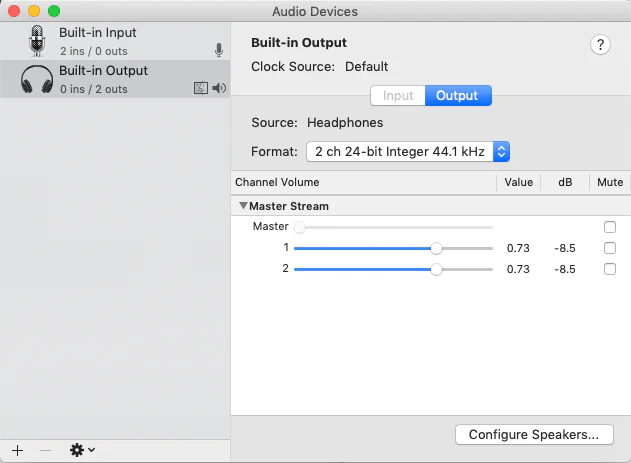Viewport: 631px width, 463px height.
Task: Click the Finder system-alert indicator icon
Action: (201, 89)
